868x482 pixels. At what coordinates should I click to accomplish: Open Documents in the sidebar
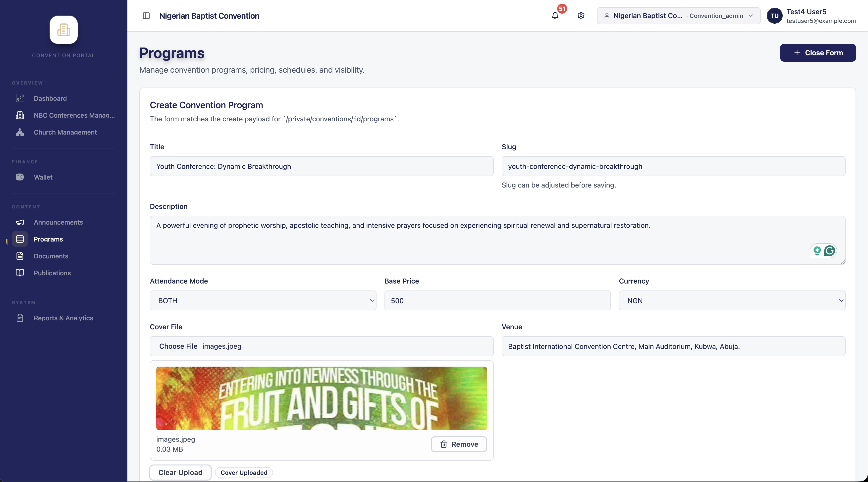51,256
